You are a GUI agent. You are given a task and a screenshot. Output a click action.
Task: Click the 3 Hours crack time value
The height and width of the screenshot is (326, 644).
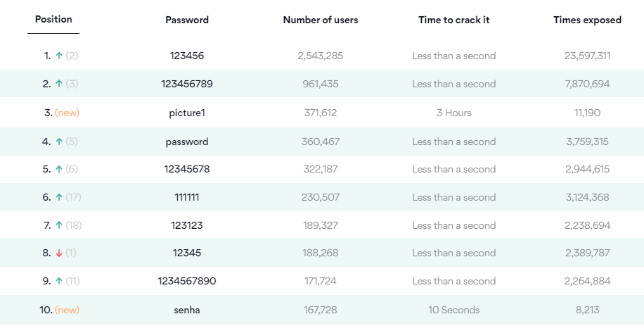[454, 113]
